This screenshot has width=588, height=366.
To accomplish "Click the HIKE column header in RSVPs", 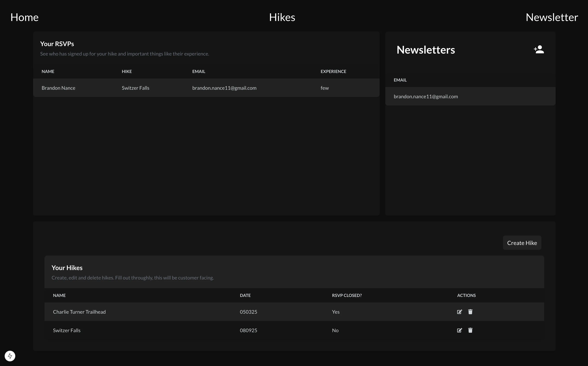I will click(127, 71).
